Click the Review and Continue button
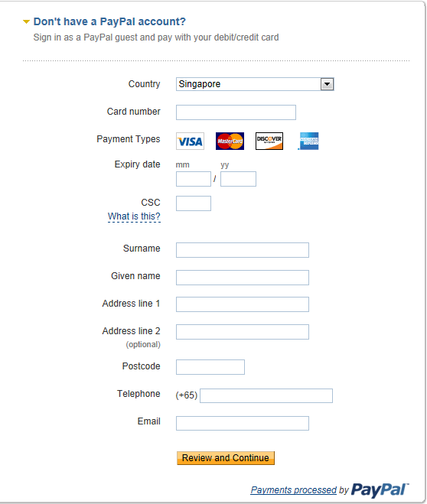427x504 pixels. pyautogui.click(x=226, y=457)
